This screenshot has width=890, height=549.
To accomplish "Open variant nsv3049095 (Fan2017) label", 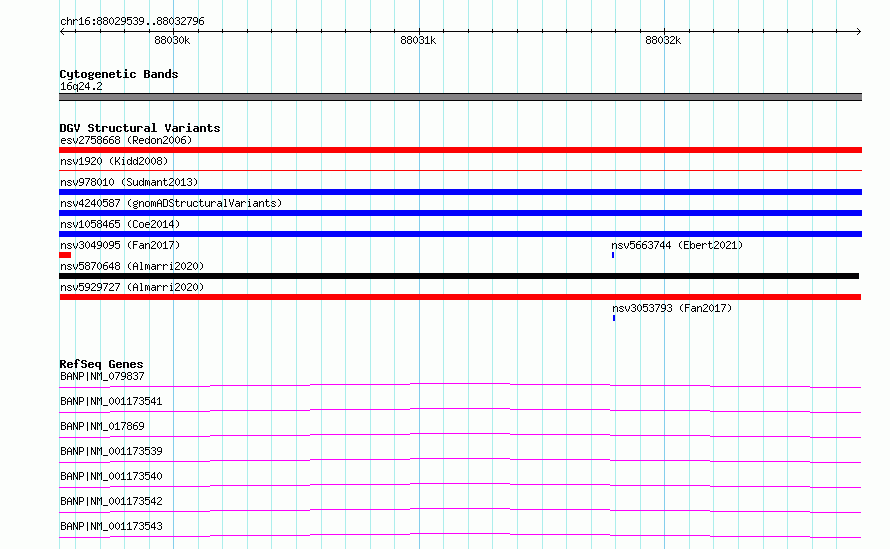I will coord(120,245).
